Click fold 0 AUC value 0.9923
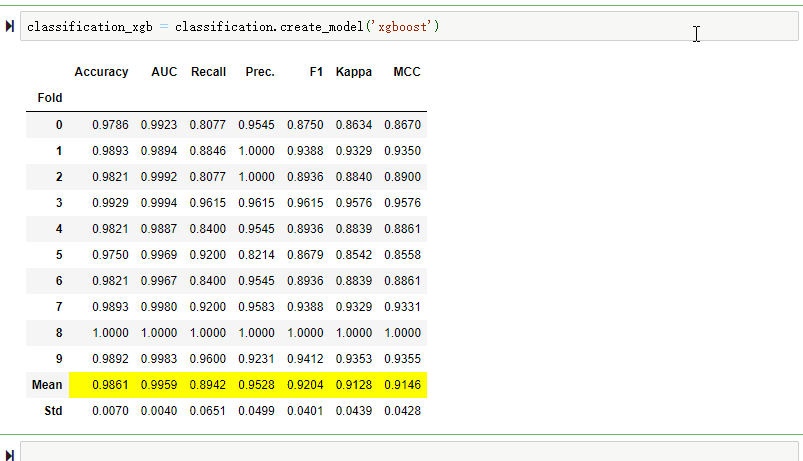 pos(159,125)
